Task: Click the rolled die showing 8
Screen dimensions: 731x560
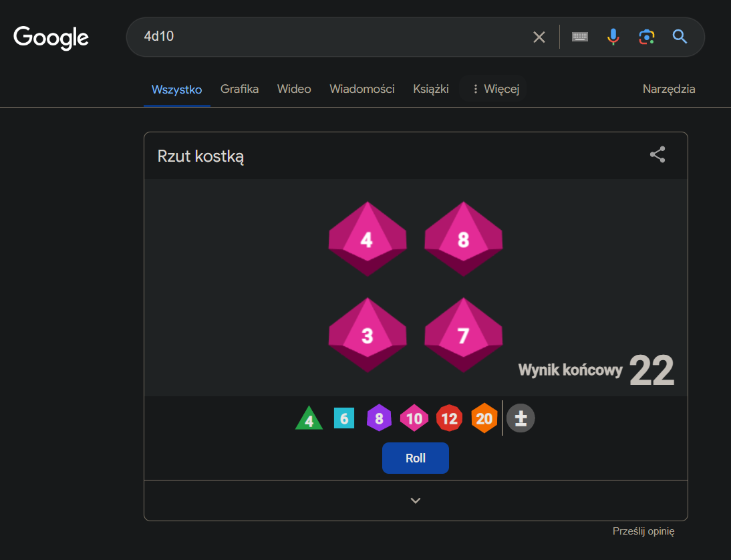Action: point(463,239)
